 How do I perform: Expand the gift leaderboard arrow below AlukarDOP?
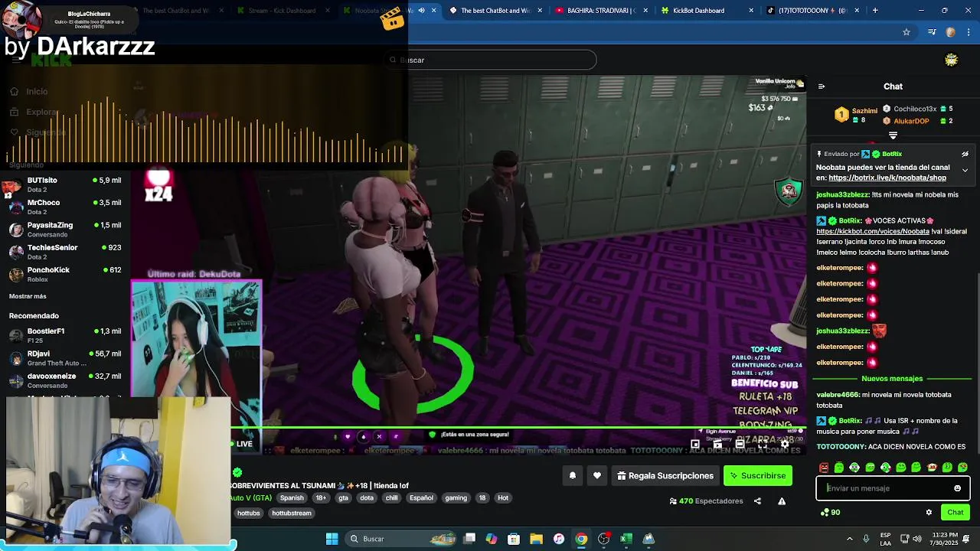click(893, 135)
